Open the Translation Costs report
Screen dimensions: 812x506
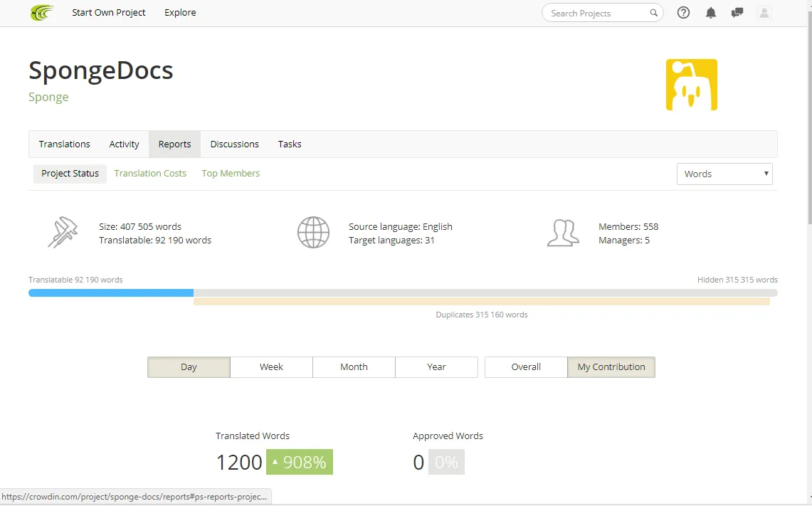tap(150, 174)
